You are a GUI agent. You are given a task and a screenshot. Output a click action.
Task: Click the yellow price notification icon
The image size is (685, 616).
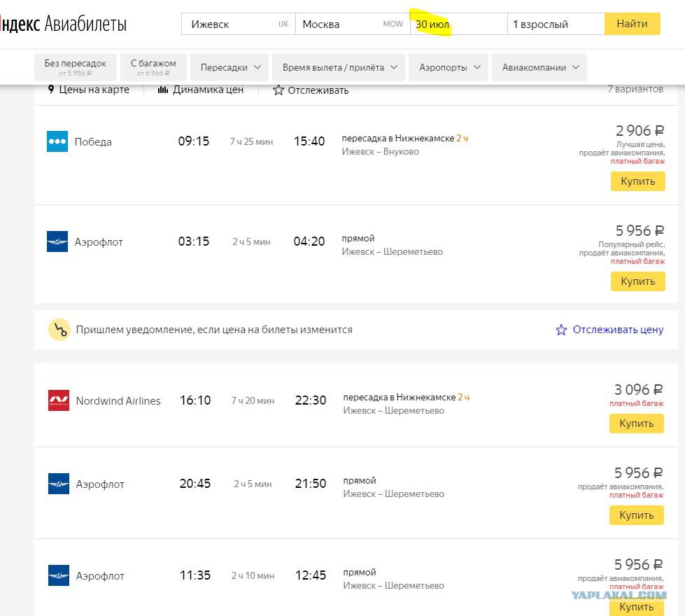click(59, 330)
